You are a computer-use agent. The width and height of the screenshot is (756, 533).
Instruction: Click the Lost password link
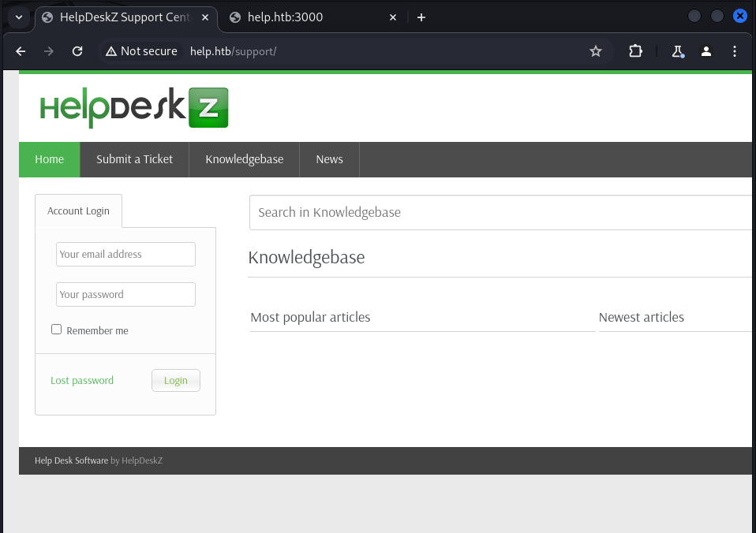(x=82, y=381)
